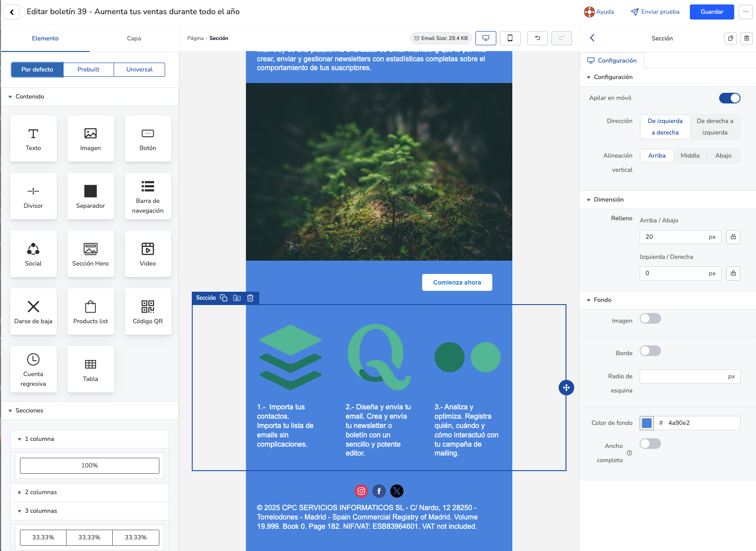Redo the last undone change
The width and height of the screenshot is (756, 551).
[x=562, y=38]
